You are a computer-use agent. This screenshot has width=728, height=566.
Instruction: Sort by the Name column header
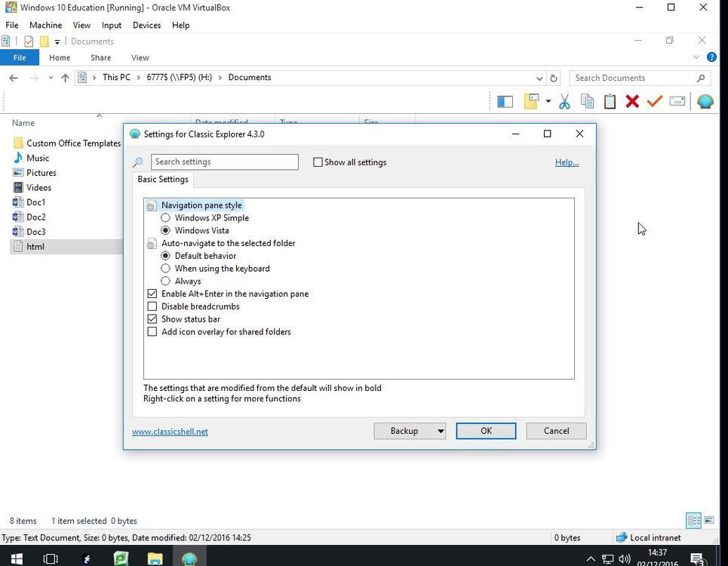[x=23, y=123]
